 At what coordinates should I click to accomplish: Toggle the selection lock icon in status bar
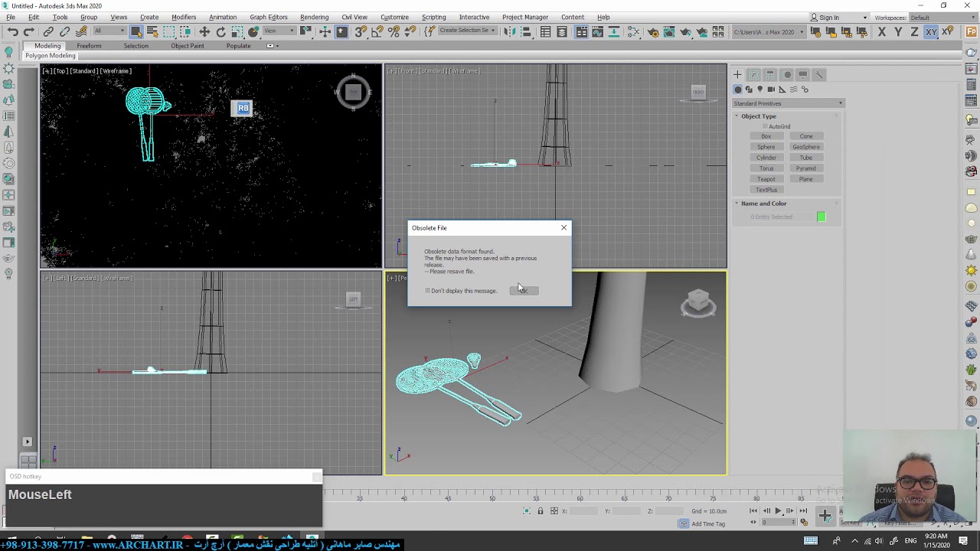tap(540, 511)
